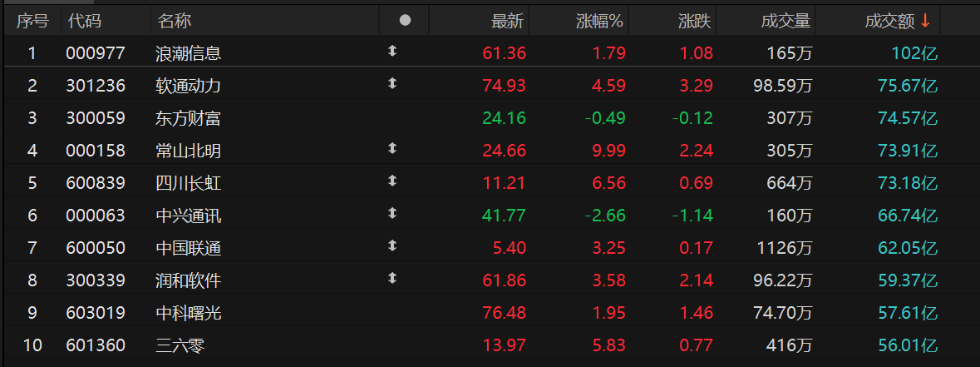Select stock name 四川长虹

click(x=188, y=183)
